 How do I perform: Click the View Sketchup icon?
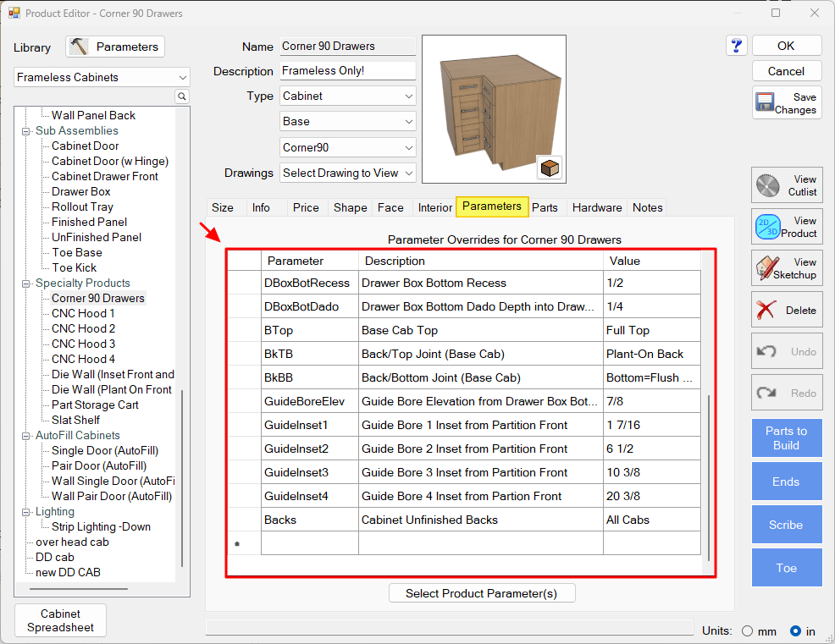[x=768, y=268]
